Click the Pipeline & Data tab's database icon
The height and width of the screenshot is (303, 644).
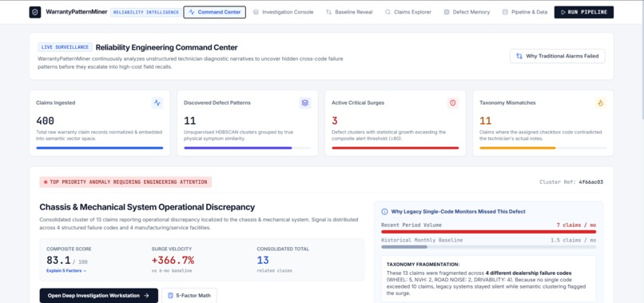(505, 12)
